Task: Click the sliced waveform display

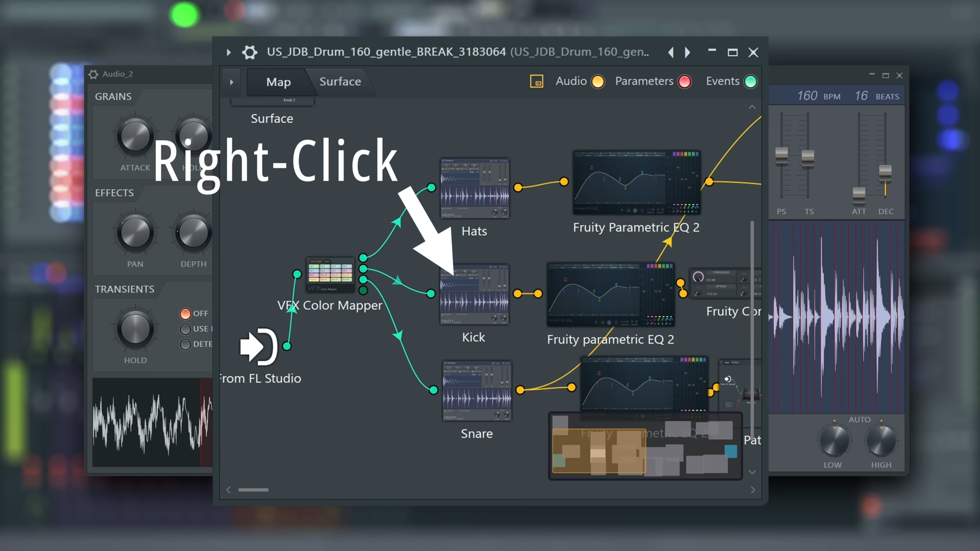Action: click(x=837, y=317)
